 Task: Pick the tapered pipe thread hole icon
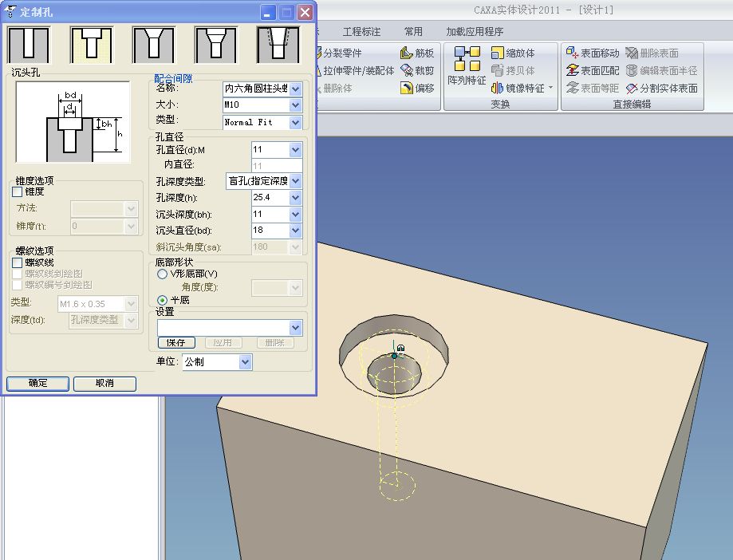278,45
